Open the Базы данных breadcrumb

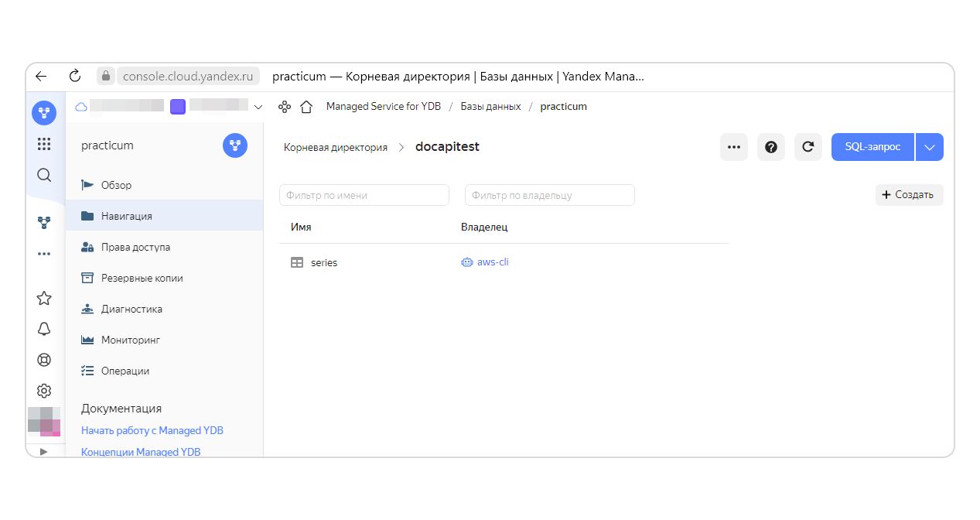click(x=491, y=107)
